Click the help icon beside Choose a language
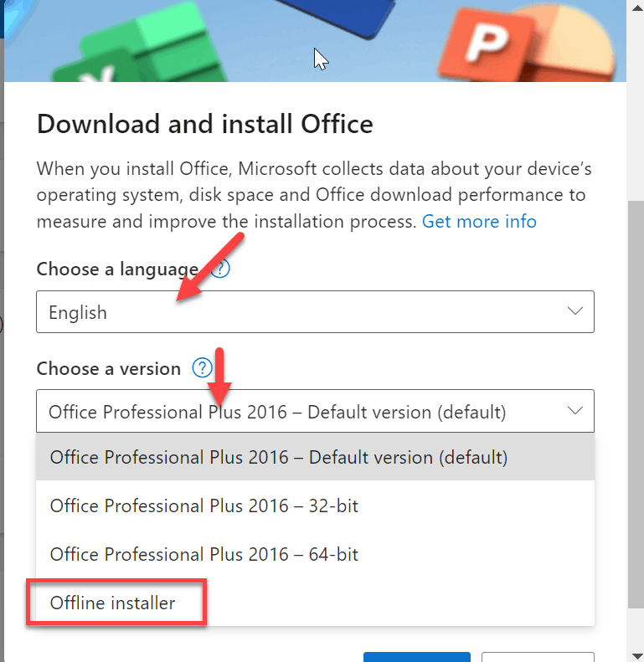 click(220, 269)
